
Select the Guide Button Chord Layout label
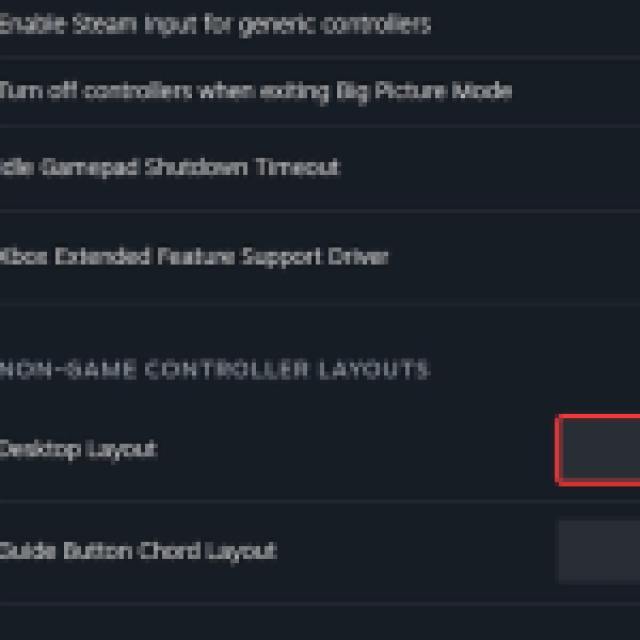[137, 551]
